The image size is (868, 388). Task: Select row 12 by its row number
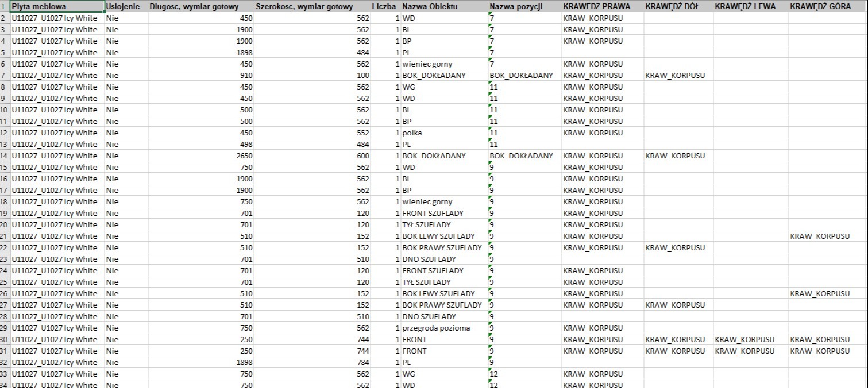pos(4,133)
